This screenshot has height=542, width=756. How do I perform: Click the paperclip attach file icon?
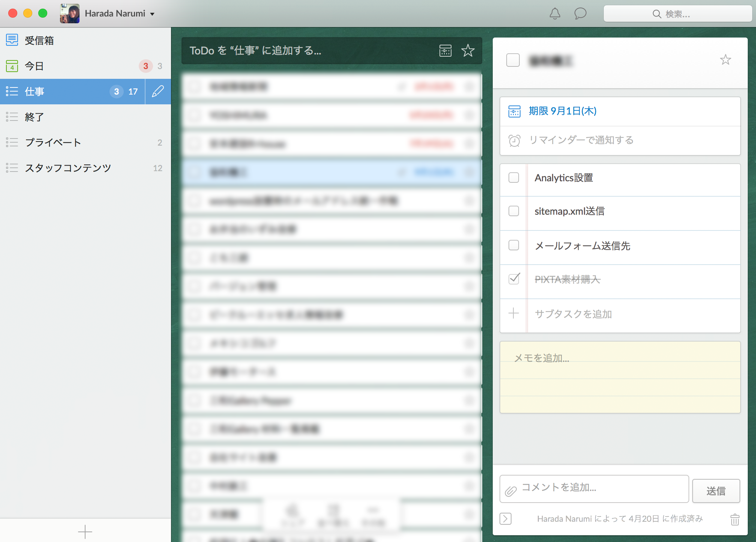pyautogui.click(x=510, y=491)
